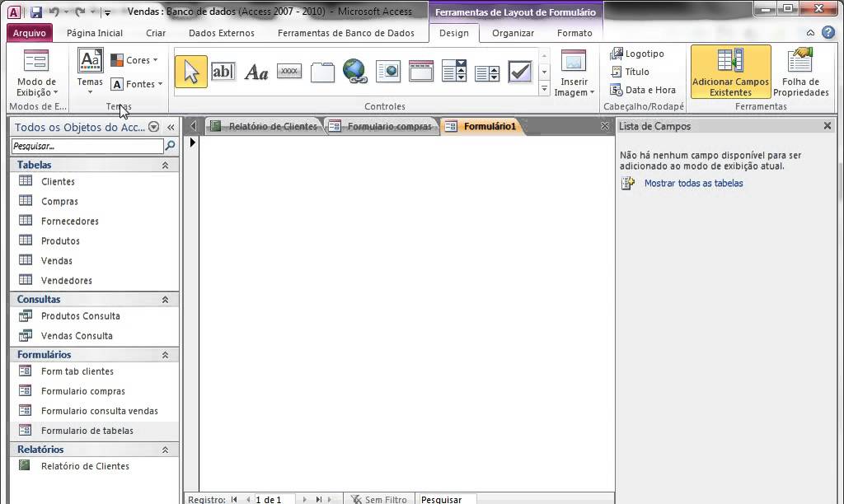This screenshot has width=844, height=504.
Task: Click the record selector arrow in the form
Action: (x=192, y=142)
